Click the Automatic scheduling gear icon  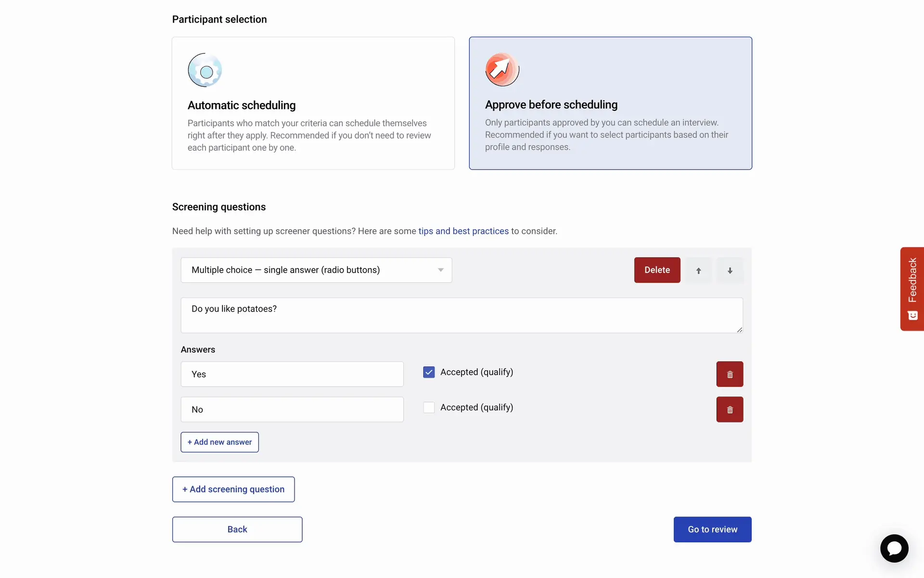(x=205, y=70)
